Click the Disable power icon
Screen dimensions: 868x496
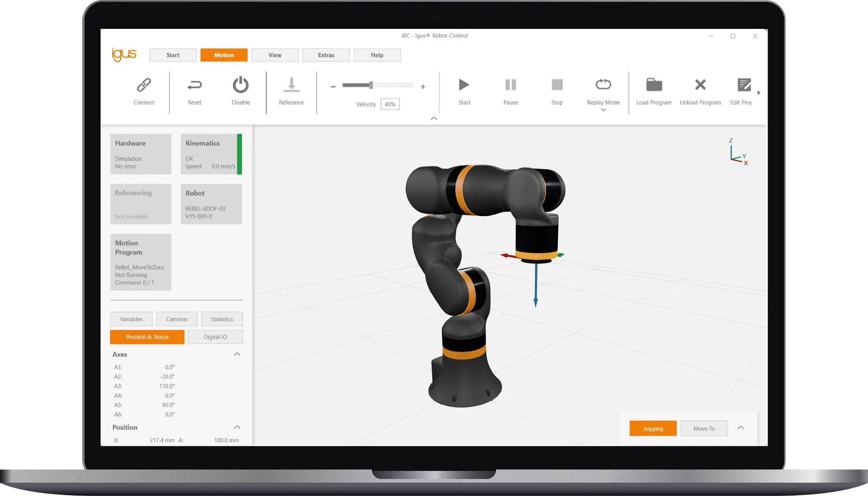pos(241,85)
